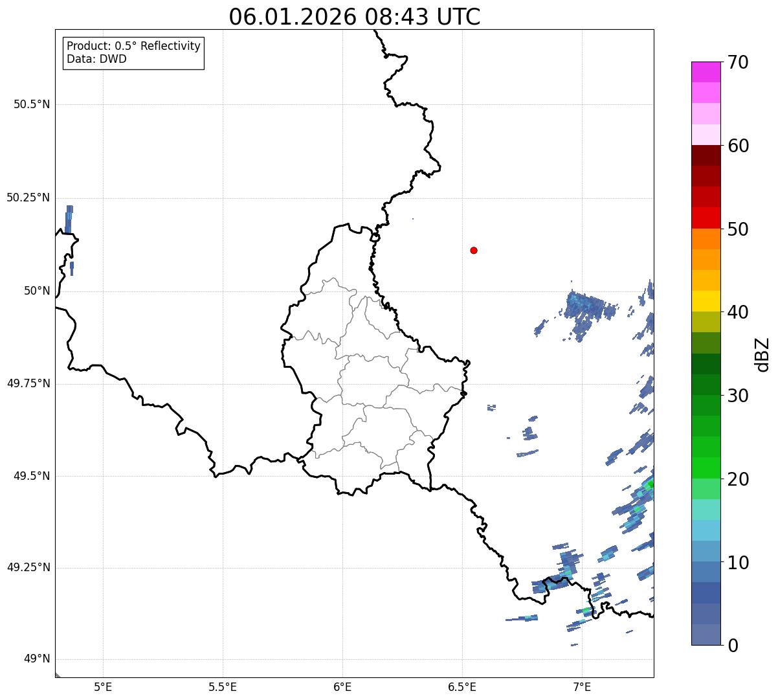Click the 49°N latitude tick label
778x700 pixels.
(37, 659)
